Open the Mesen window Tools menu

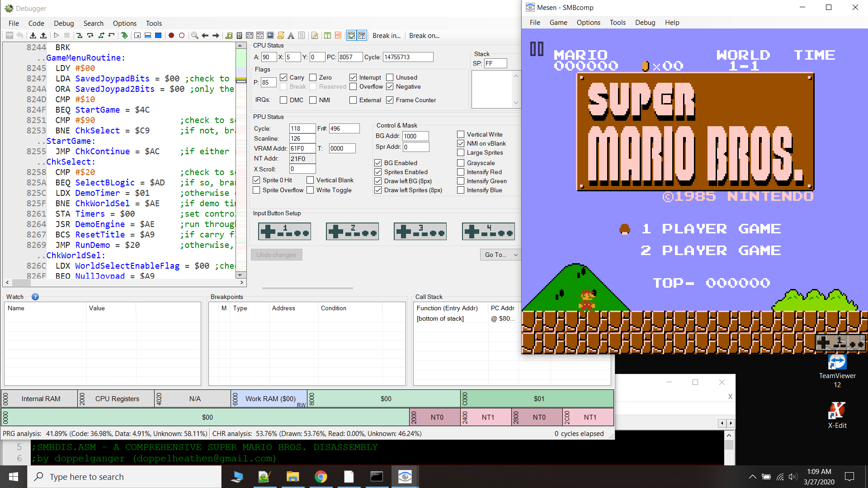(618, 22)
